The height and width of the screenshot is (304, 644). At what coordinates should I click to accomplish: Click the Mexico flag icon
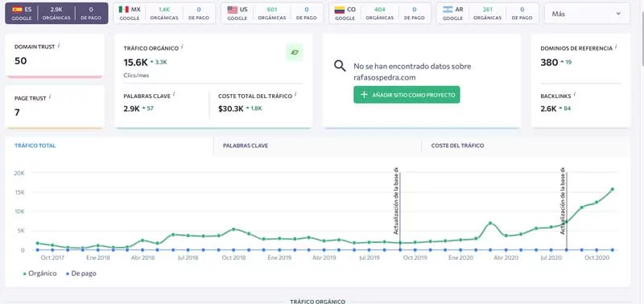[124, 10]
